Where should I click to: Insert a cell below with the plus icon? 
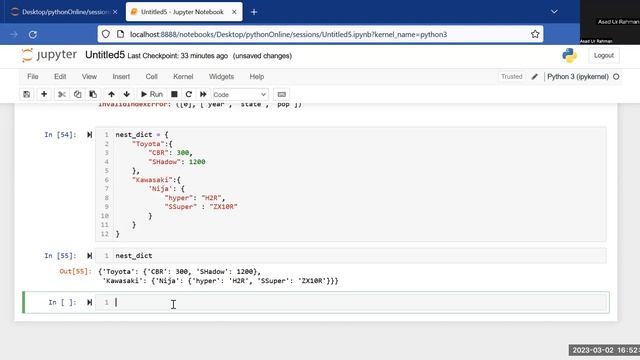(x=44, y=94)
